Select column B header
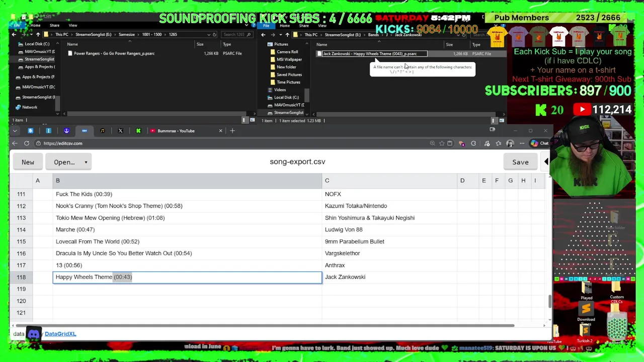This screenshot has width=644, height=362. pyautogui.click(x=187, y=180)
